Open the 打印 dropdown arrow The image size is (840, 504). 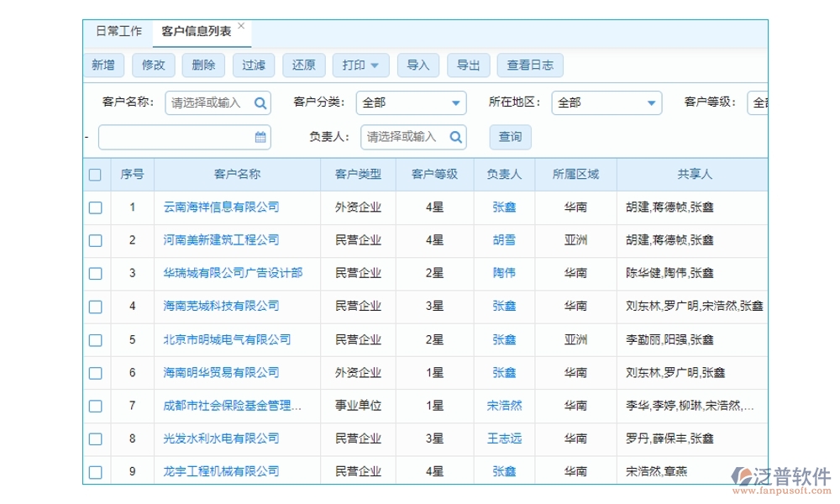375,65
